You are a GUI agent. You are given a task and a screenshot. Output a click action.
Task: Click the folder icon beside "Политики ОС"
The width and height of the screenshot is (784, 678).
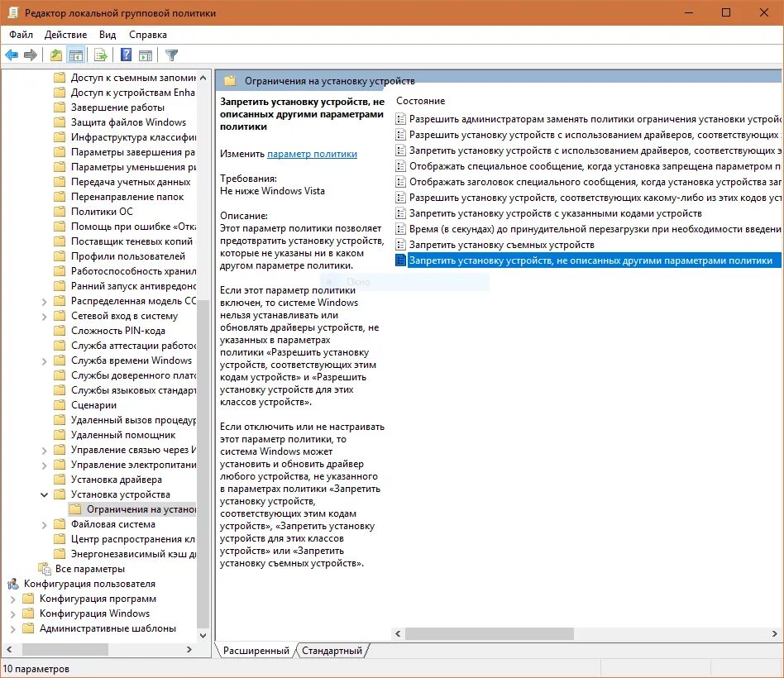pyautogui.click(x=60, y=212)
